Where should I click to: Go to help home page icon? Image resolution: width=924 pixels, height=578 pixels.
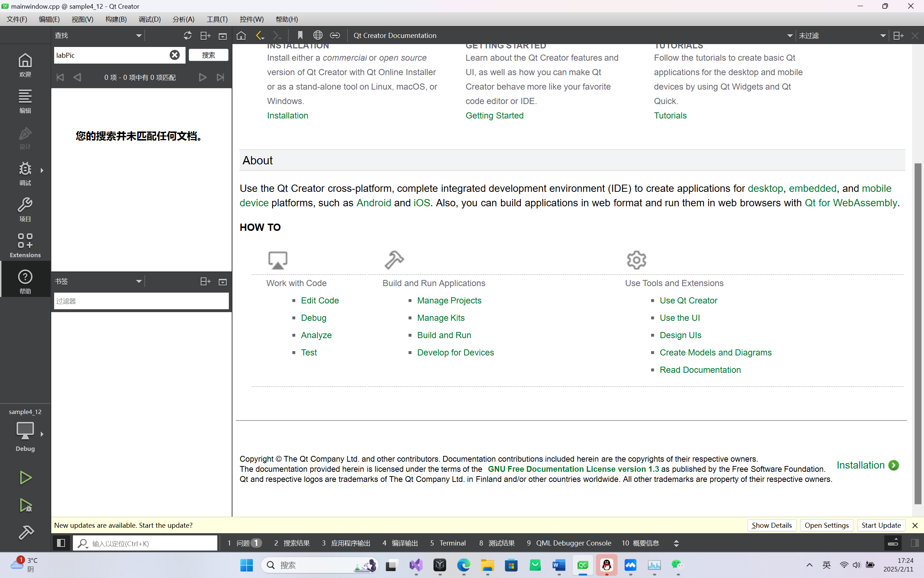tap(241, 35)
